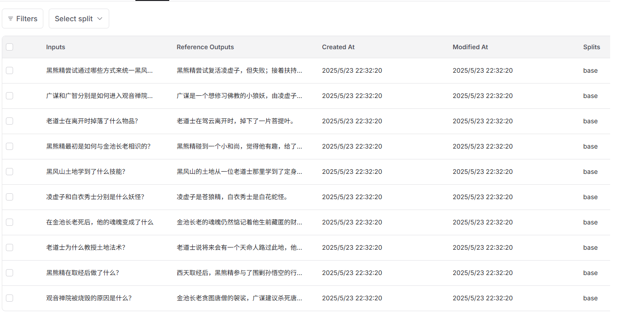This screenshot has height=322, width=644.
Task: Click the Reference Outputs column header
Action: (x=205, y=47)
